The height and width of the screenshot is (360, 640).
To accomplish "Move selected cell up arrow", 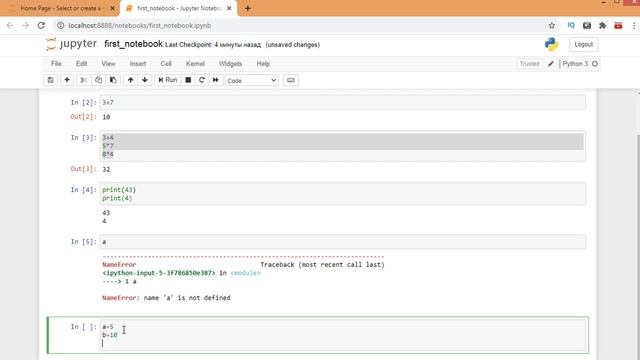I will [130, 80].
